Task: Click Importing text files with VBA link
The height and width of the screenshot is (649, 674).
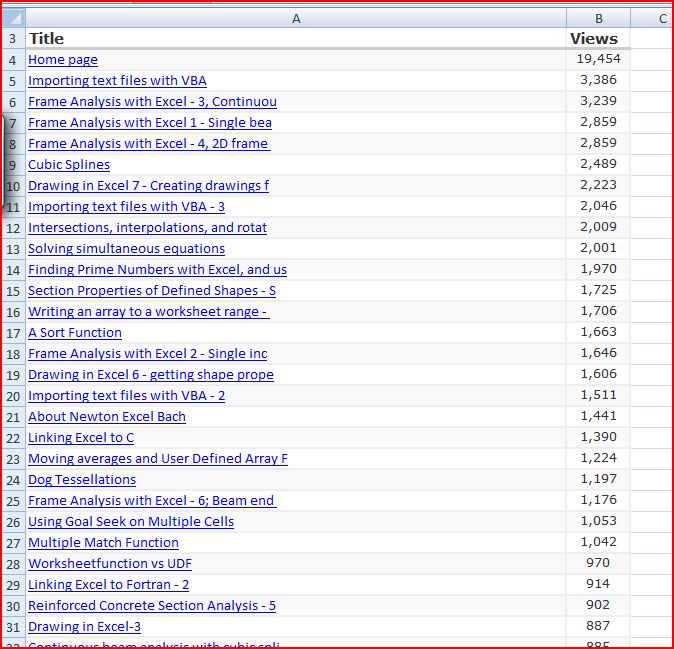Action: [x=117, y=81]
